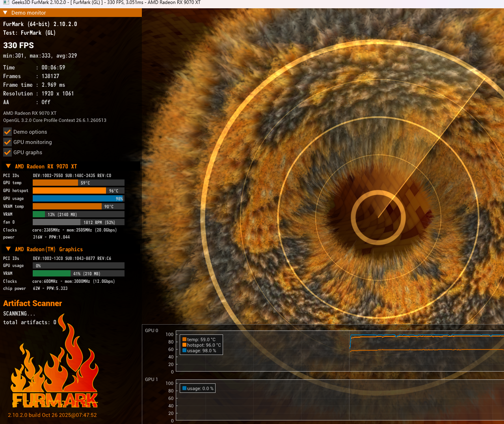
Task: Click the SCANNING... status text
Action: pos(19,314)
